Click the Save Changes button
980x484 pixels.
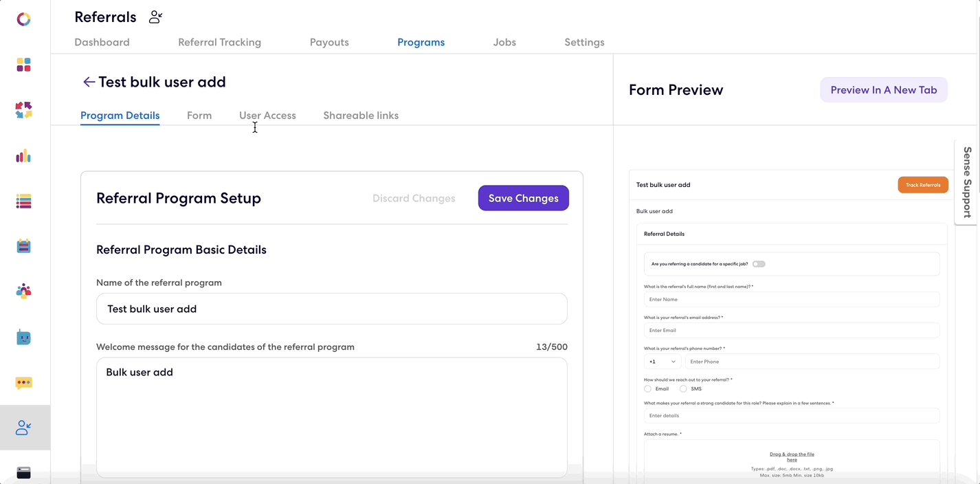[x=524, y=198]
